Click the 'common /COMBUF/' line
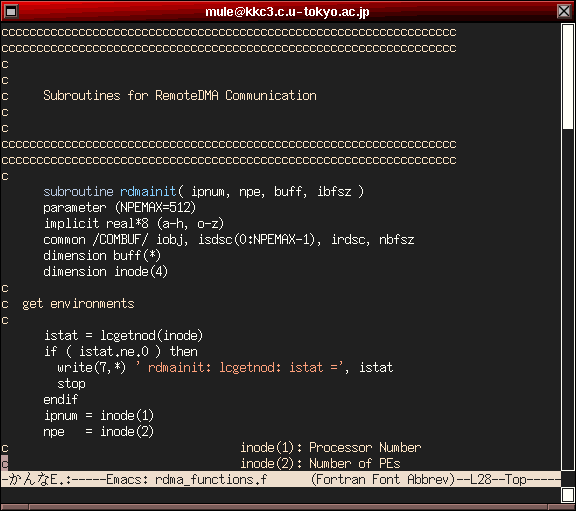The width and height of the screenshot is (576, 511). pos(228,240)
